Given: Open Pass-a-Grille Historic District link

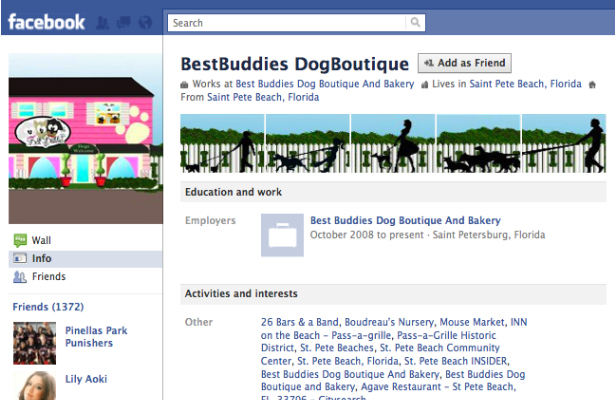Looking at the screenshot, I should click(380, 342).
